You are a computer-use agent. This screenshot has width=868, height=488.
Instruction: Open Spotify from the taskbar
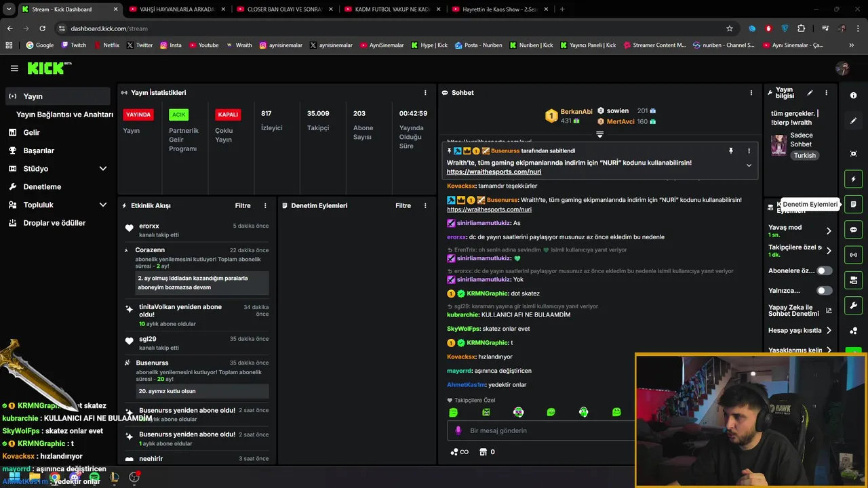click(x=94, y=478)
